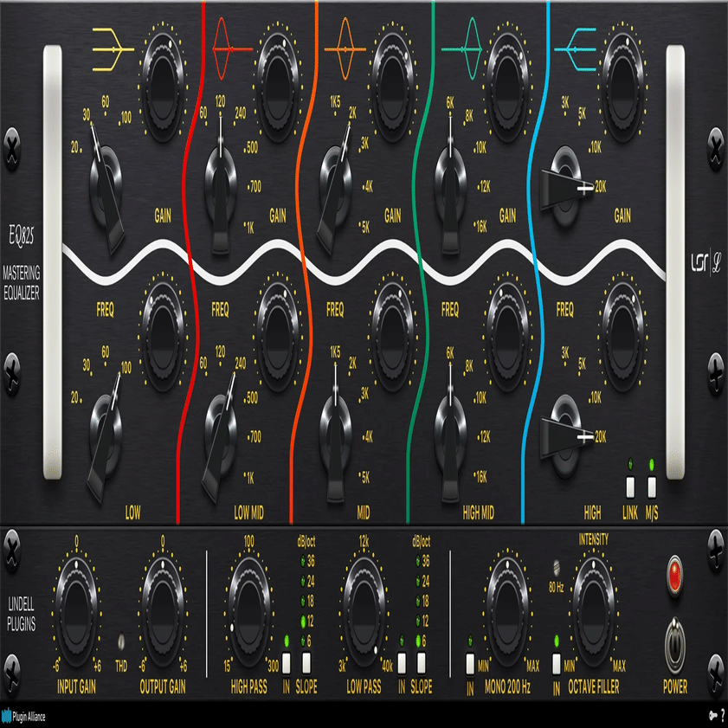728x728 pixels.
Task: Click the lower row MID gain knob
Action: 393,337
